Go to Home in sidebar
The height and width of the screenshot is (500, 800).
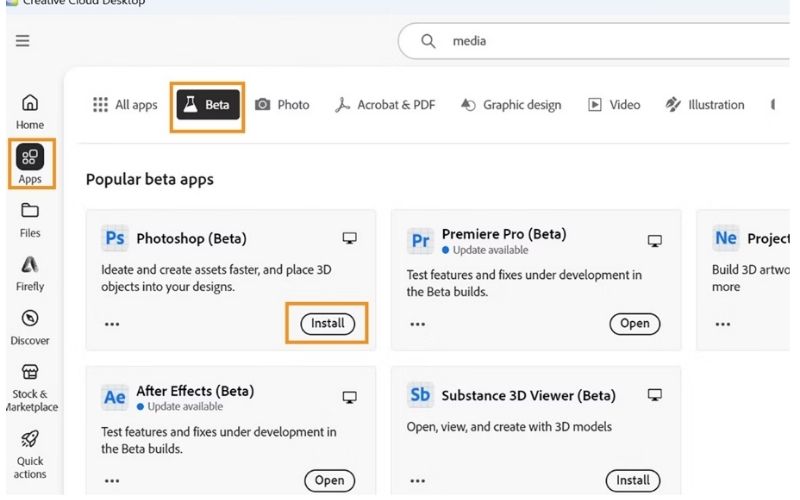(x=30, y=112)
